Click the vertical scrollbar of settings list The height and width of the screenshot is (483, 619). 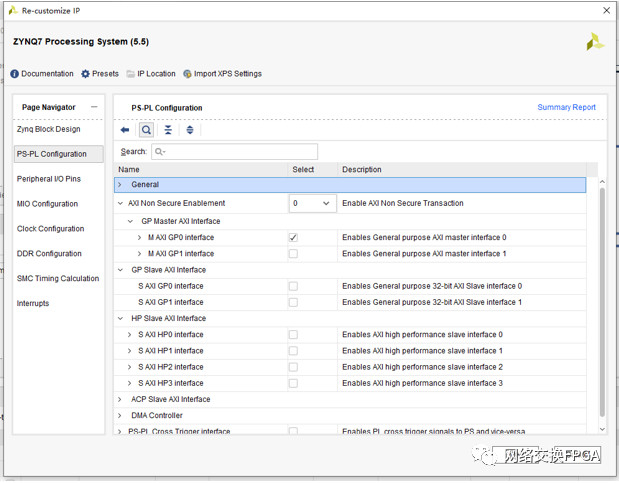[602, 300]
